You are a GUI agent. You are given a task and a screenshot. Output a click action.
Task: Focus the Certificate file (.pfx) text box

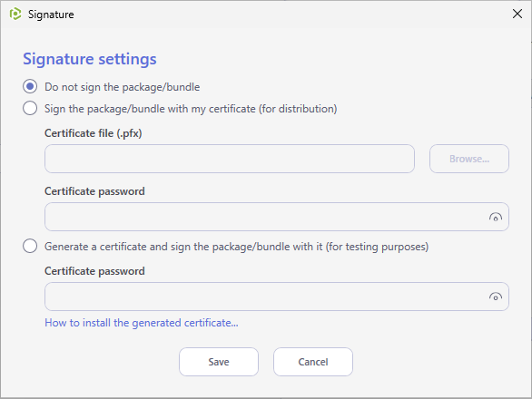point(230,159)
